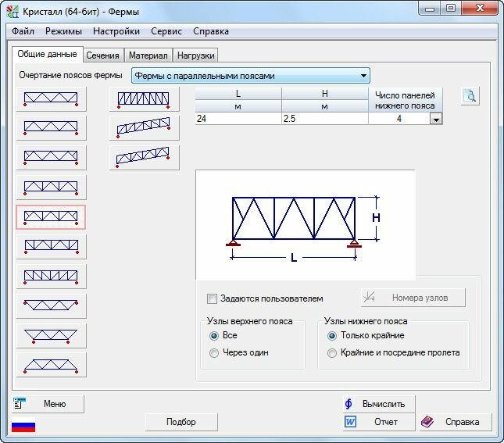Click the Узлы нижнего пояса group label
This screenshot has width=504, height=443.
click(x=366, y=321)
